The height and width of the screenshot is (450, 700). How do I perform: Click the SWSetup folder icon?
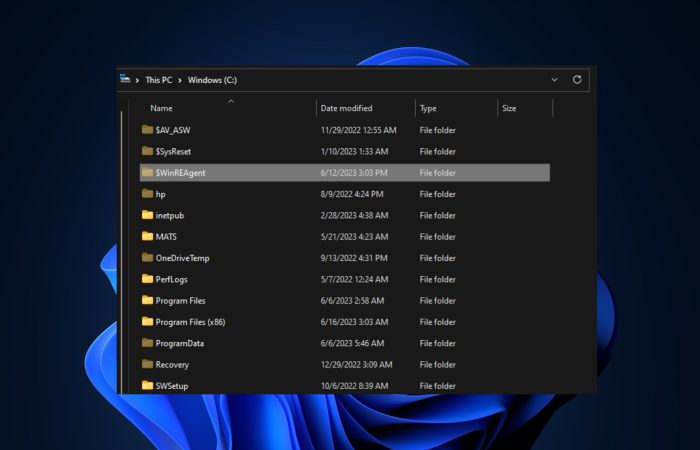[147, 385]
